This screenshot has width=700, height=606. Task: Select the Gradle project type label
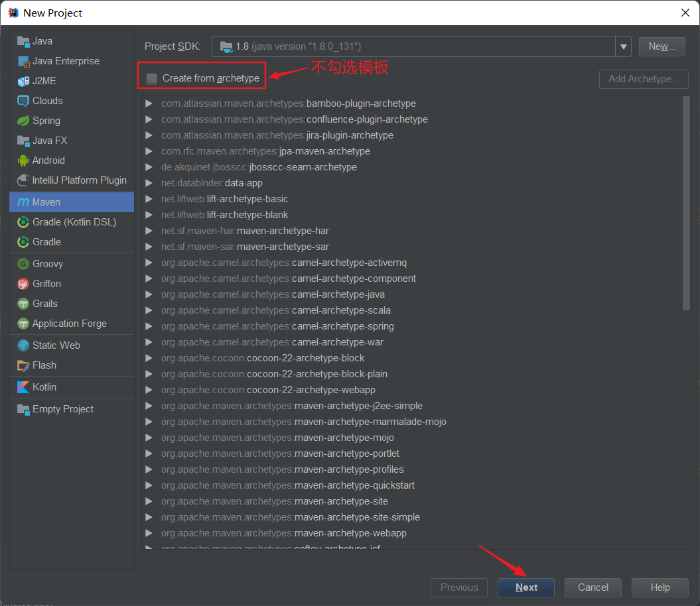click(x=46, y=242)
